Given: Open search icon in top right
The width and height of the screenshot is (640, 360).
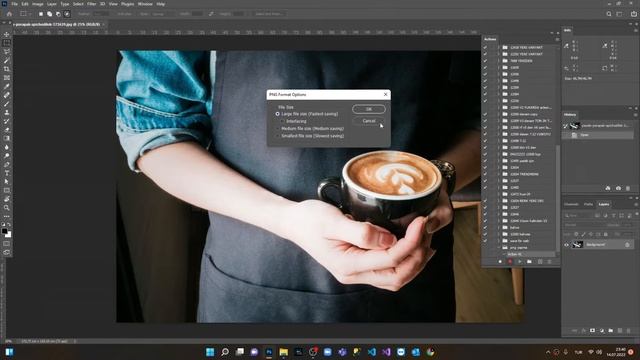Looking at the screenshot, I should 609,14.
